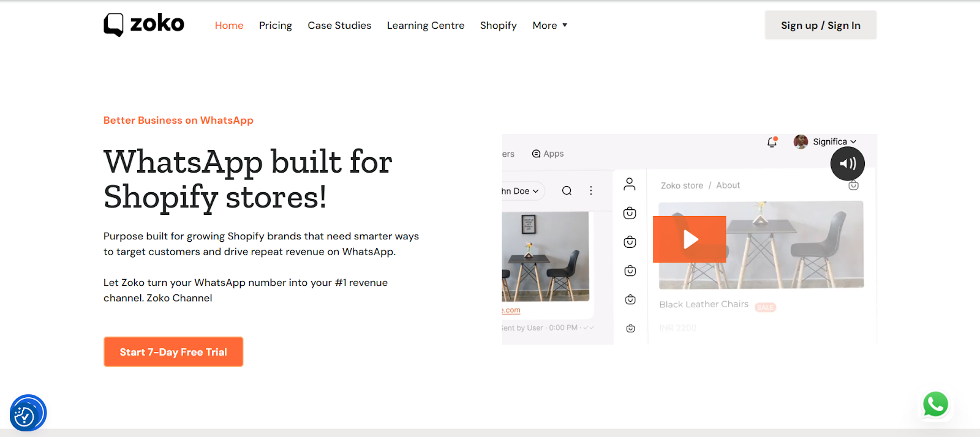Viewport: 980px width, 437px height.
Task: Click the fourth shopping bag sidebar icon
Action: 630,299
